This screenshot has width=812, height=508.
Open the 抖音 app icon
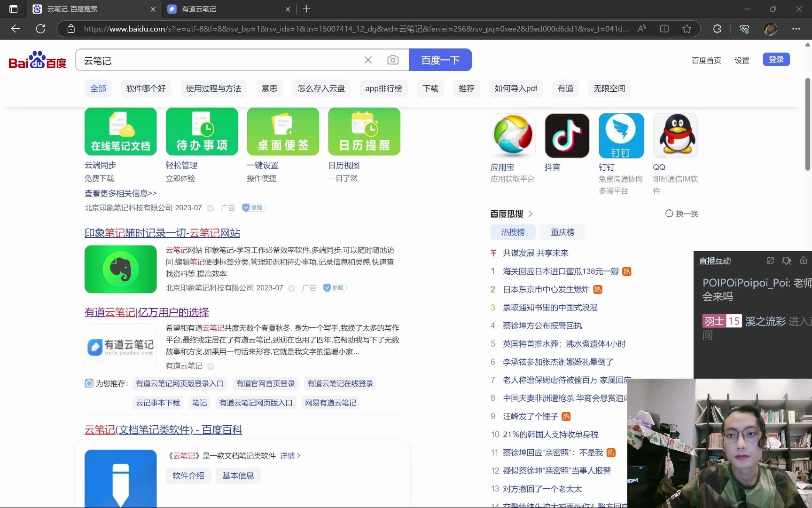point(567,135)
